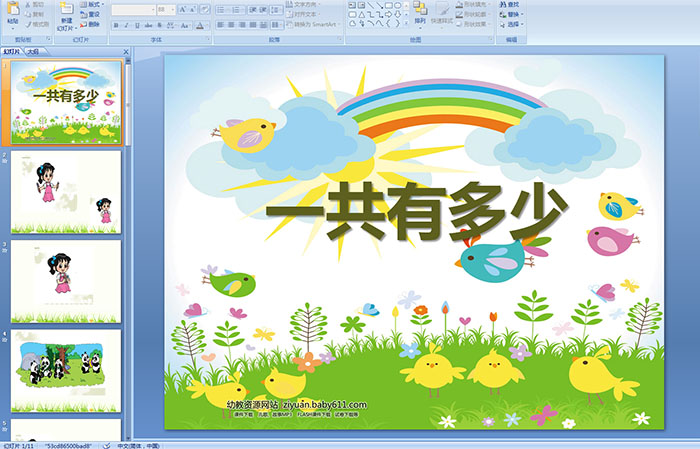Toggle text shadow (S) formatting
This screenshot has width=700, height=449.
(x=159, y=25)
